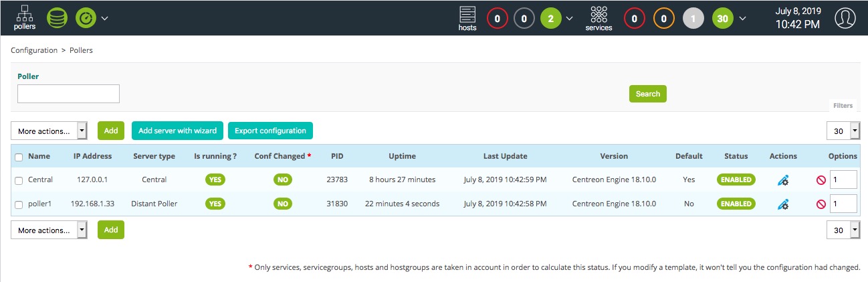Click the gear action icon for Central
This screenshot has width=868, height=282.
tap(783, 180)
